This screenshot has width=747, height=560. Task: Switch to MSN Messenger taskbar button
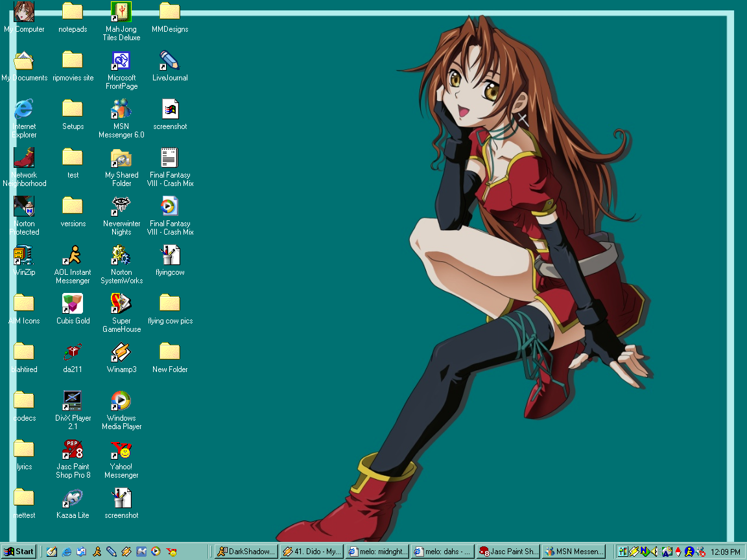tap(575, 552)
